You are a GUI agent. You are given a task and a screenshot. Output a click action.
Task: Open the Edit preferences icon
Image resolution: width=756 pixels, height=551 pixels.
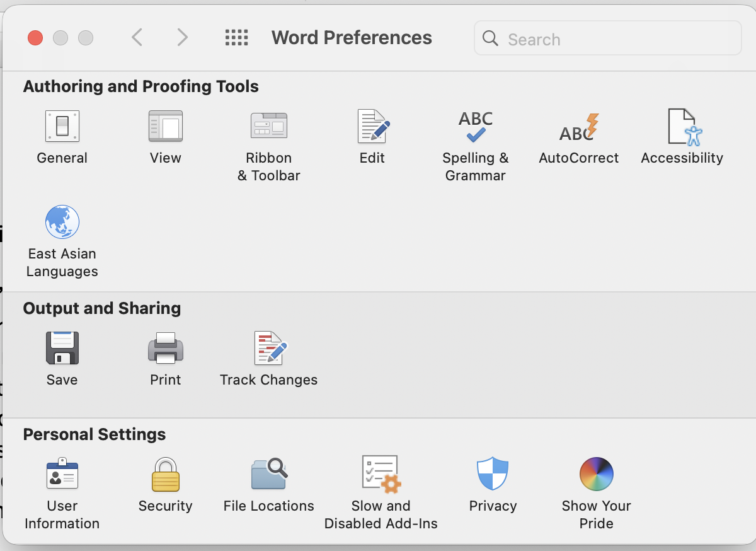coord(373,126)
